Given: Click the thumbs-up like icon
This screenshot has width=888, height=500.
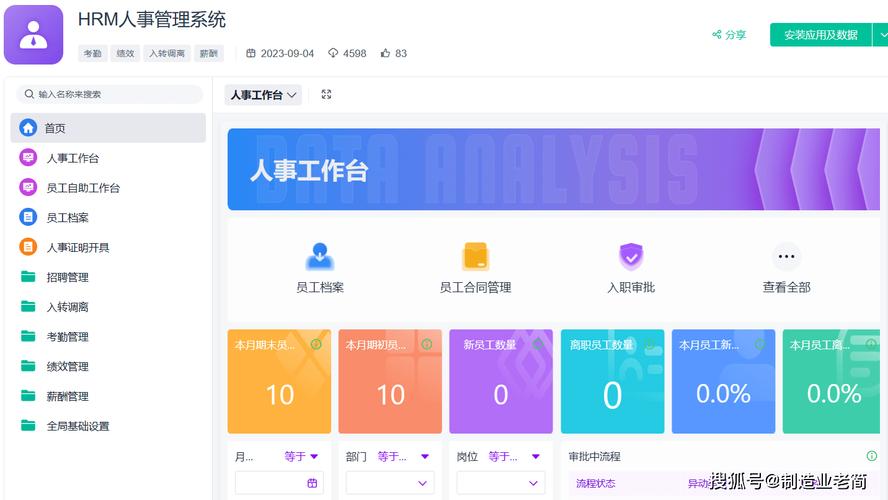Looking at the screenshot, I should 385,53.
